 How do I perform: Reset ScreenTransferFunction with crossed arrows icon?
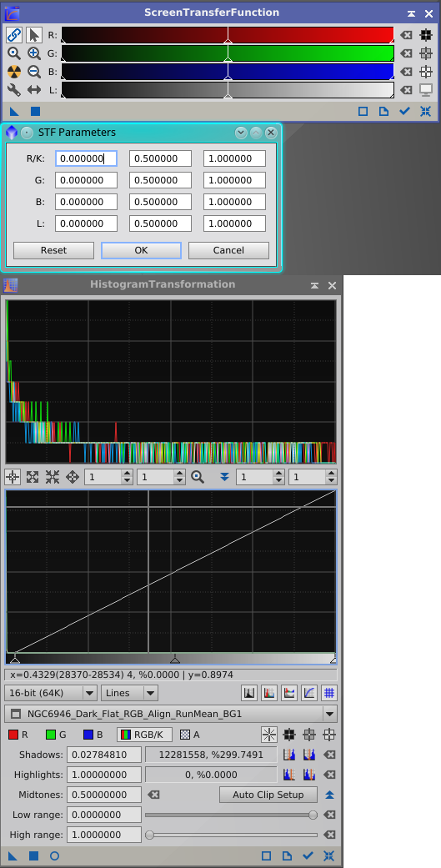tap(425, 111)
